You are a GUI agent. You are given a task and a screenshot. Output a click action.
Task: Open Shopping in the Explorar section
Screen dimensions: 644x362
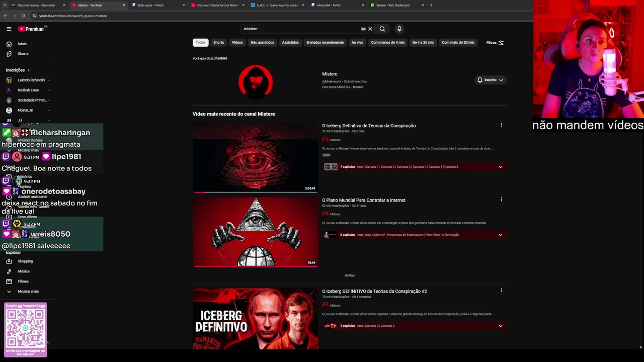(x=25, y=261)
